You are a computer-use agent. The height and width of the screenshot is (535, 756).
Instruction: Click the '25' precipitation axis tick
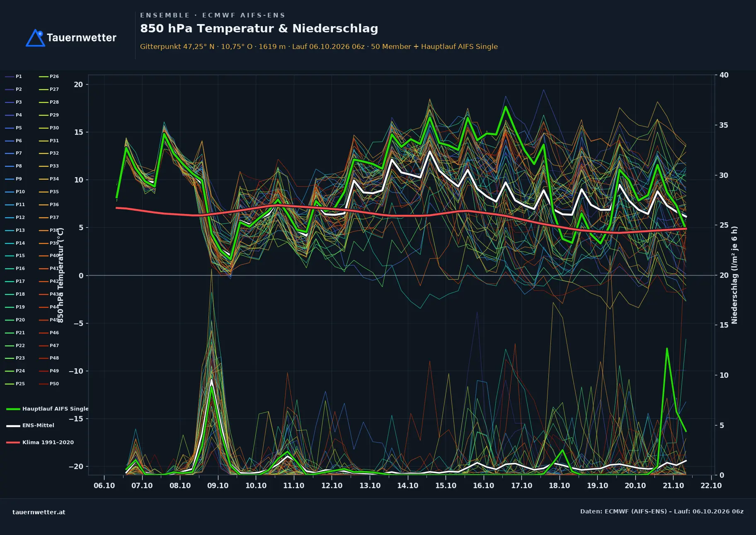coord(724,225)
